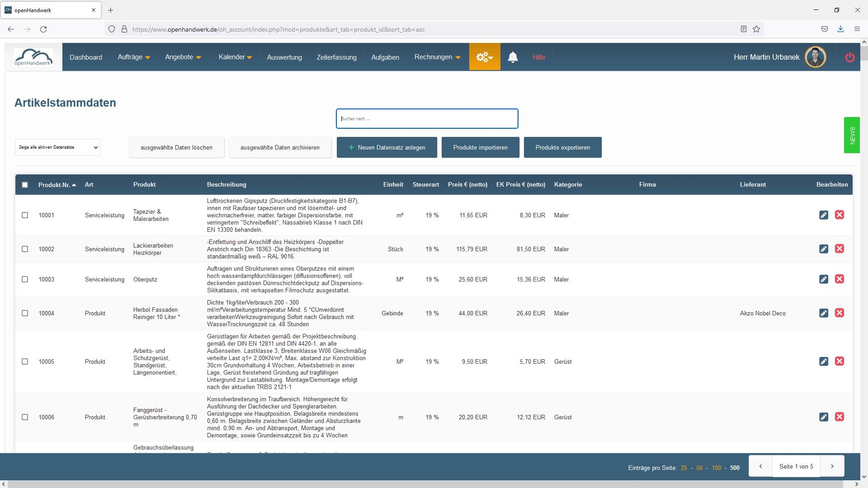Open the user profile avatar

tap(815, 57)
